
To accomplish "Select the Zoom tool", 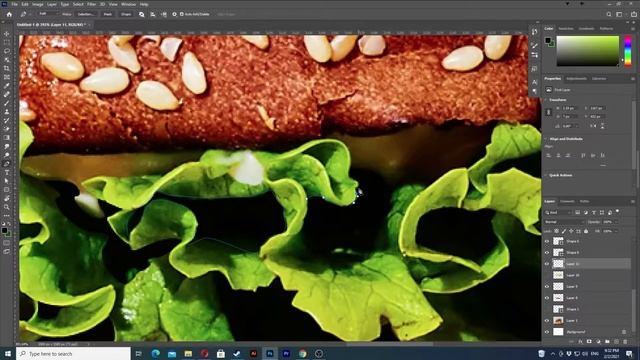I will [x=7, y=207].
